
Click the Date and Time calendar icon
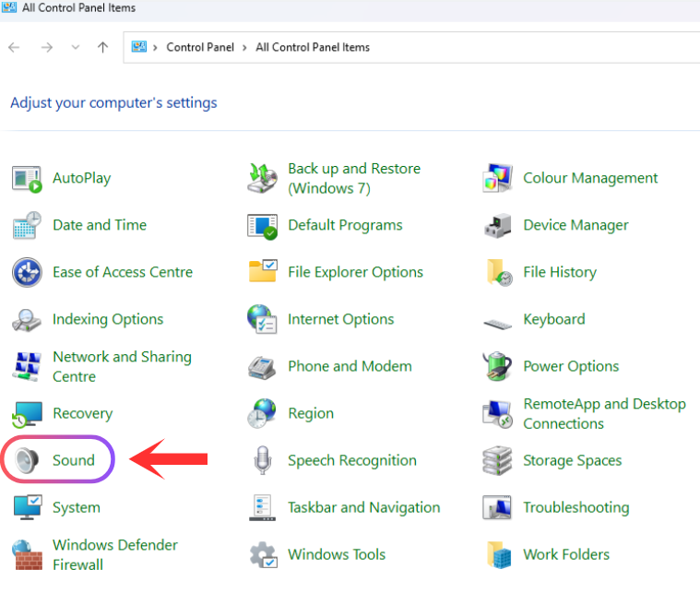(27, 225)
